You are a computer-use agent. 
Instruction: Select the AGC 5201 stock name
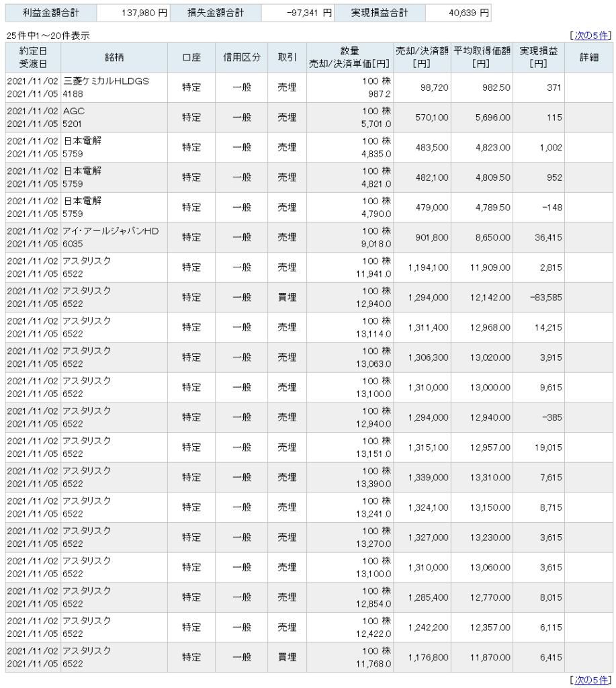(74, 118)
